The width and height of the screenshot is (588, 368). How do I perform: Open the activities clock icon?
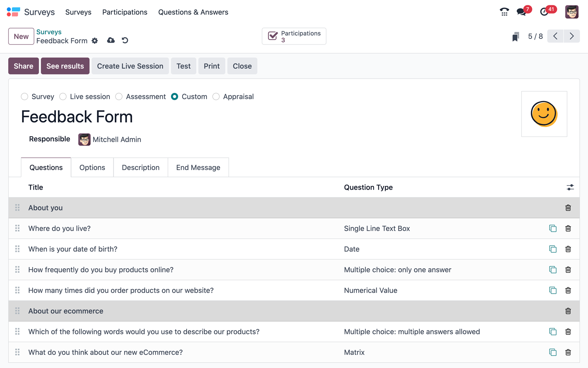coord(544,12)
